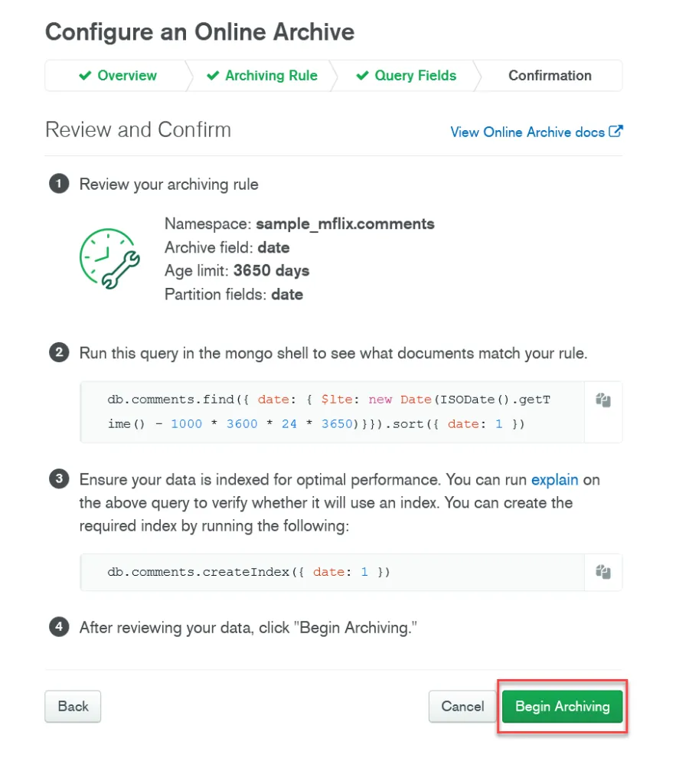This screenshot has height=784, width=689.
Task: Click the Begin Archiving button
Action: 563,707
